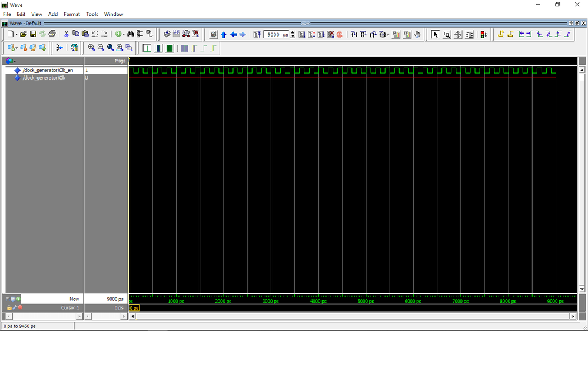This screenshot has height=374, width=588.
Task: Open the signal pane header icon dropdown
Action: [15, 61]
